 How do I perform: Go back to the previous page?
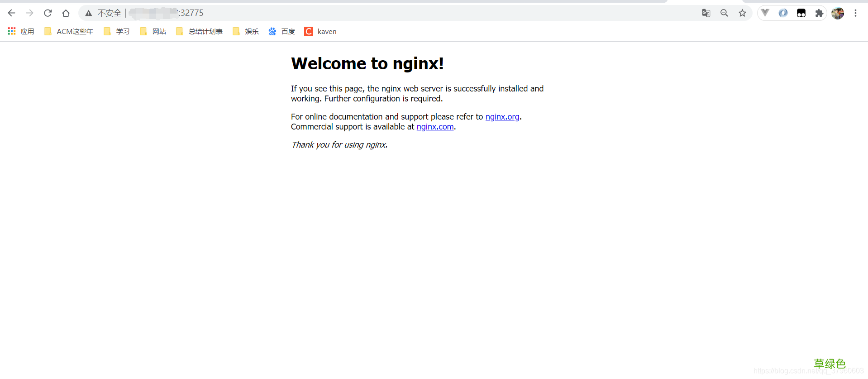click(12, 13)
